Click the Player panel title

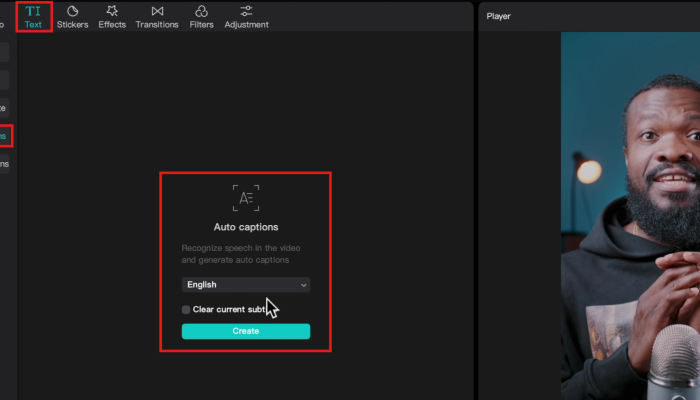pos(498,16)
